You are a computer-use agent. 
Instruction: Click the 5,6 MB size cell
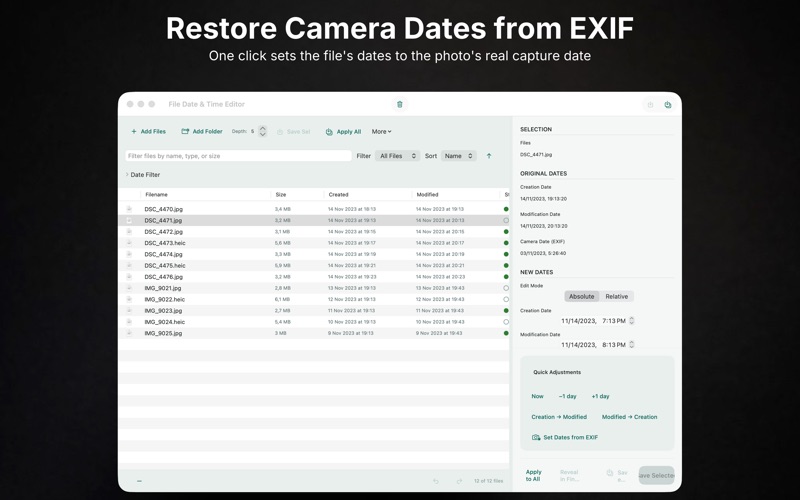[x=283, y=243]
